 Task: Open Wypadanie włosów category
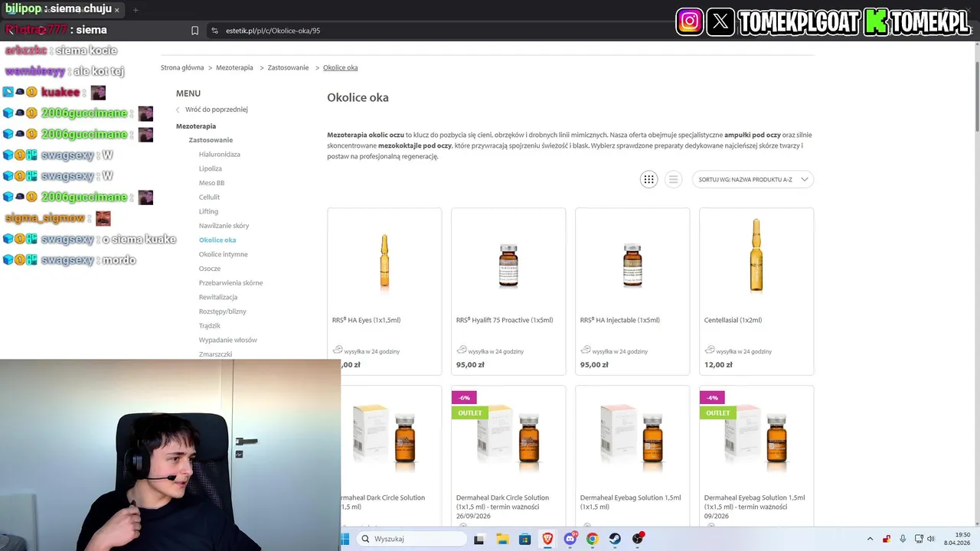pos(228,340)
